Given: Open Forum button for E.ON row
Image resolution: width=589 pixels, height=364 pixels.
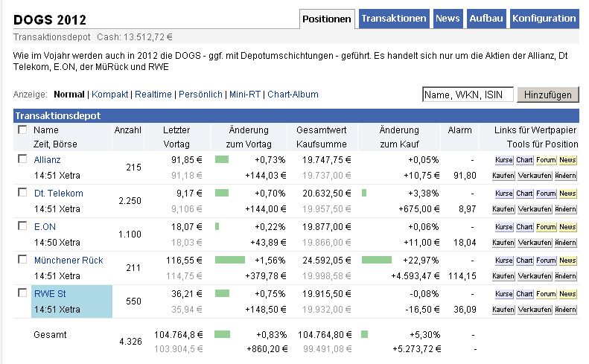Looking at the screenshot, I should click(x=546, y=227).
